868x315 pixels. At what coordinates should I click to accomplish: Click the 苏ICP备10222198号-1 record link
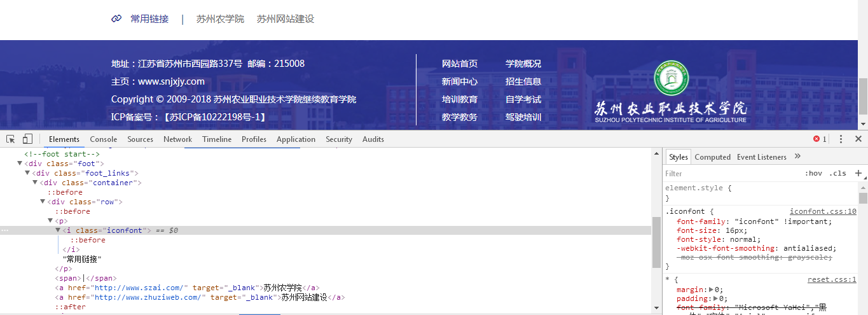[x=214, y=117]
